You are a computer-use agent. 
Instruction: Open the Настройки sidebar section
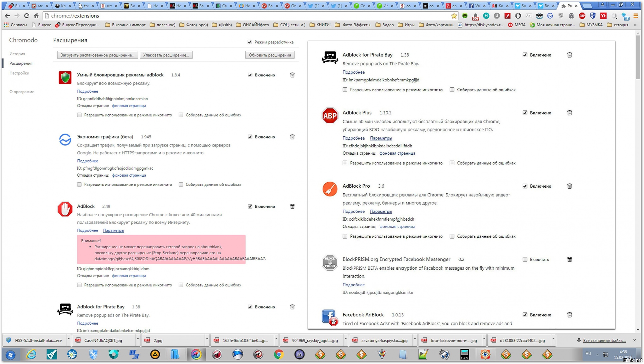[19, 73]
